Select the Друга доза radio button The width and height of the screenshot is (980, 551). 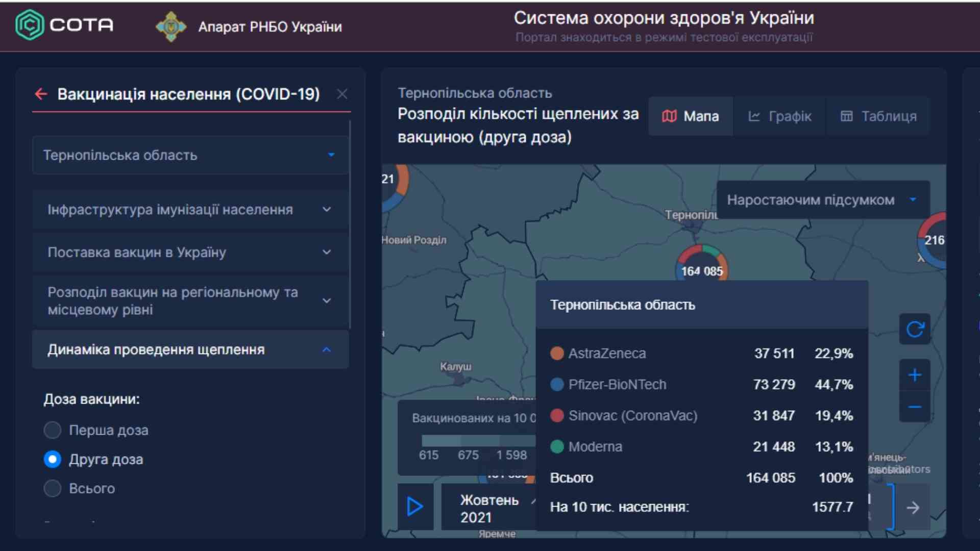(53, 459)
